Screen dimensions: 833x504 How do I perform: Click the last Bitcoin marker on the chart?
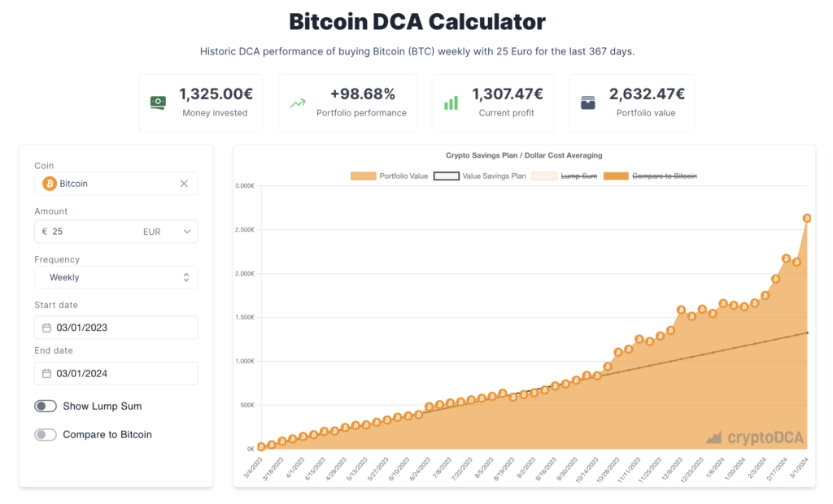click(805, 218)
